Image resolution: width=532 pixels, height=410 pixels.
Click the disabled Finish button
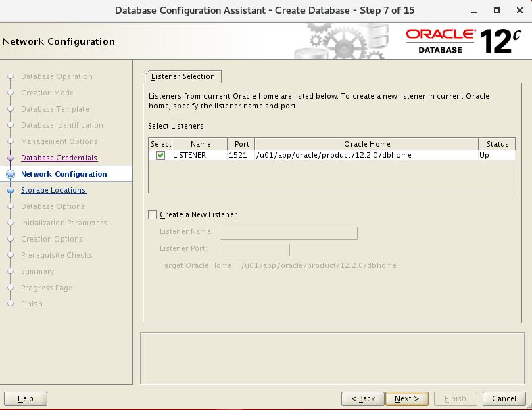click(x=456, y=398)
